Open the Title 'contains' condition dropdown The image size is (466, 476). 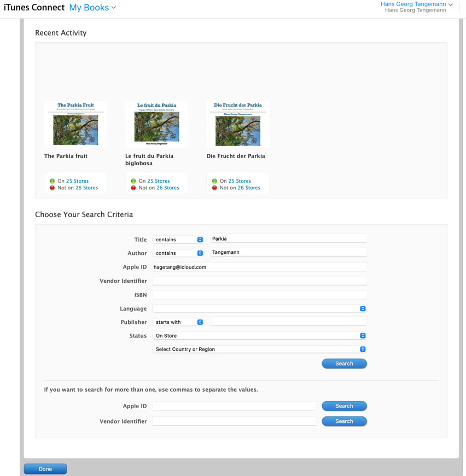[x=178, y=240]
